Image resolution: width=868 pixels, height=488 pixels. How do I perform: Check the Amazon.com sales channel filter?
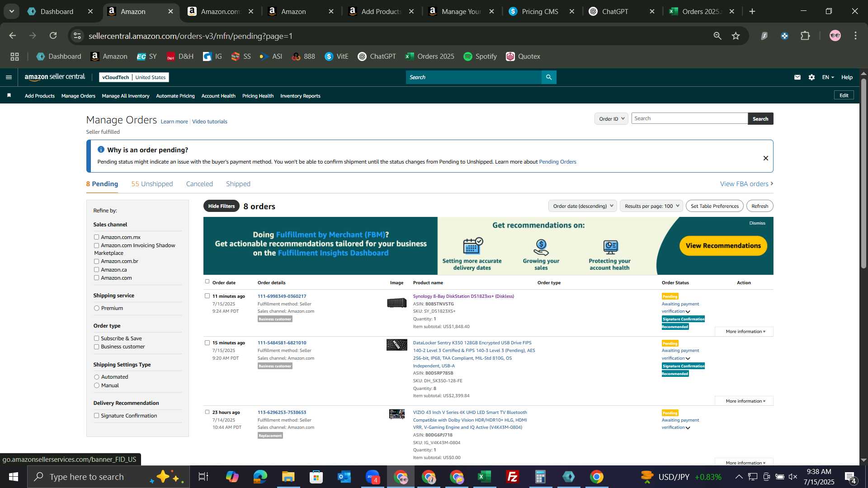coord(96,278)
